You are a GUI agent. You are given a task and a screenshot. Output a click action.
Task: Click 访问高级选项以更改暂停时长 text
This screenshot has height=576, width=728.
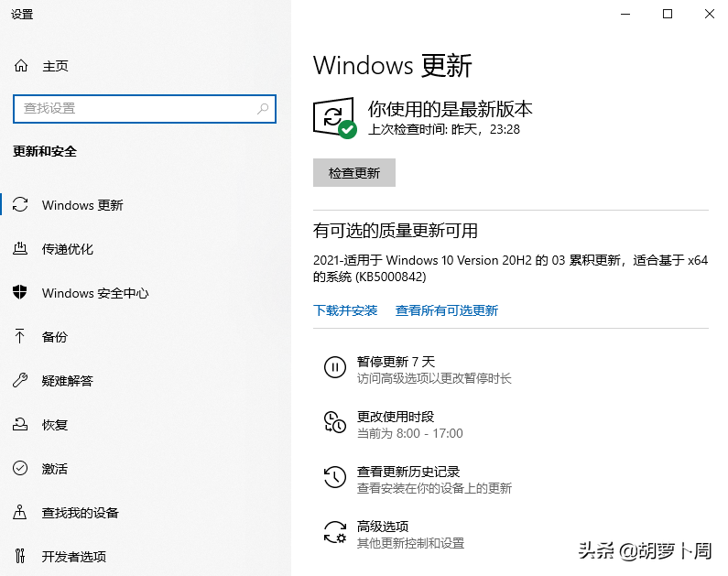click(434, 378)
